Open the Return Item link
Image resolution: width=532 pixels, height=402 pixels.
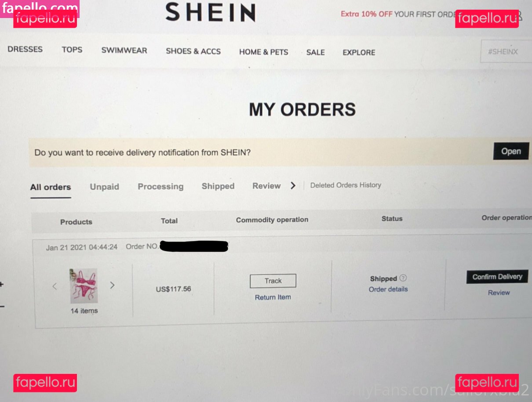[x=273, y=297]
